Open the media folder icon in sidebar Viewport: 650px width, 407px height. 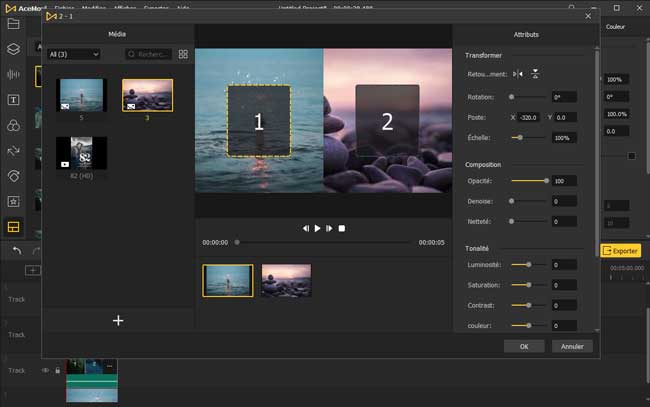[14, 22]
